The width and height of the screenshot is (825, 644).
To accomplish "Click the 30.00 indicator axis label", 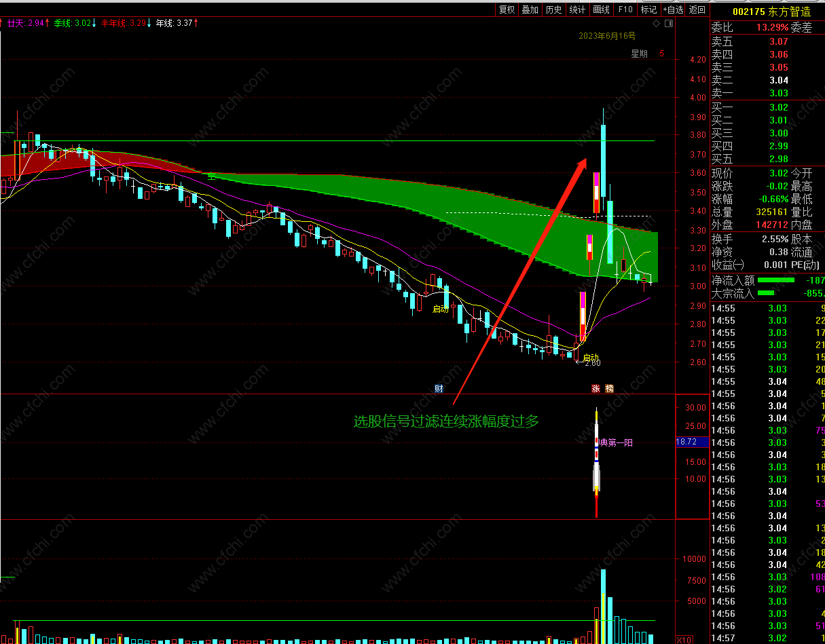I will pyautogui.click(x=695, y=408).
